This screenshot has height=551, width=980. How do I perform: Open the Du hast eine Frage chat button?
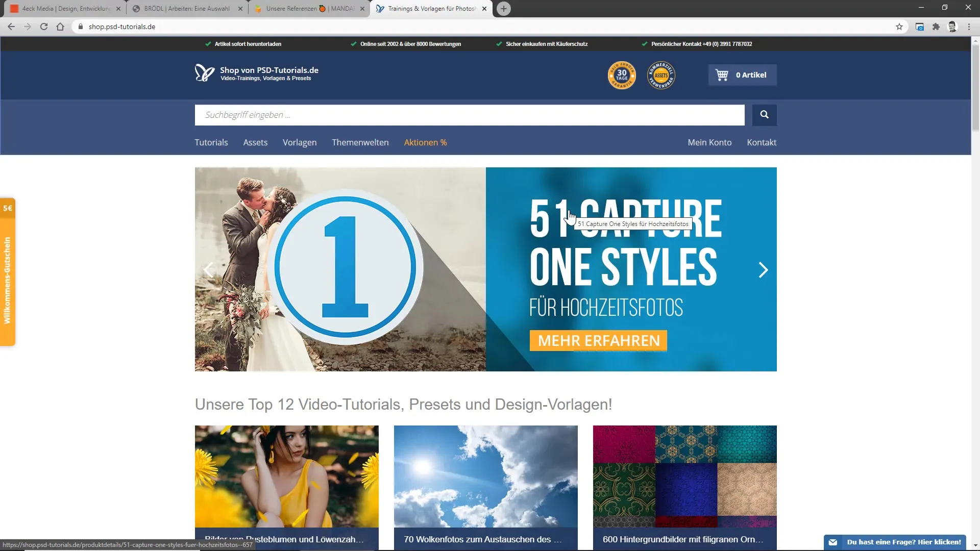coord(895,542)
